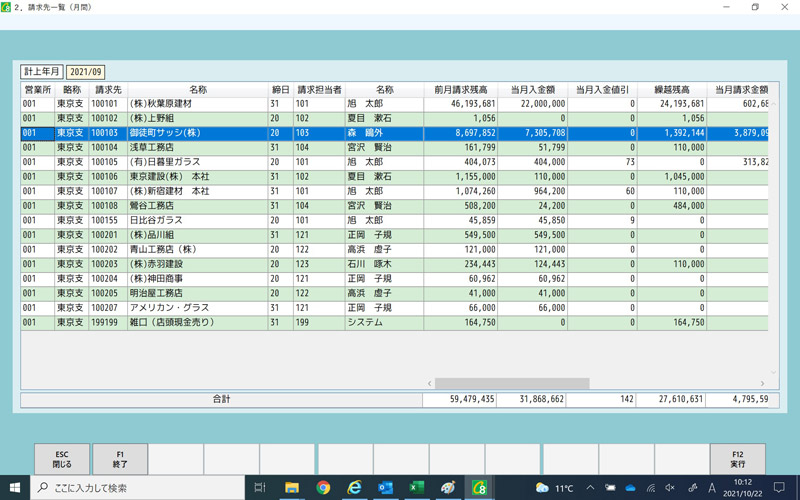Image resolution: width=800 pixels, height=500 pixels.
Task: Open the Windows Start menu
Action: click(14, 488)
